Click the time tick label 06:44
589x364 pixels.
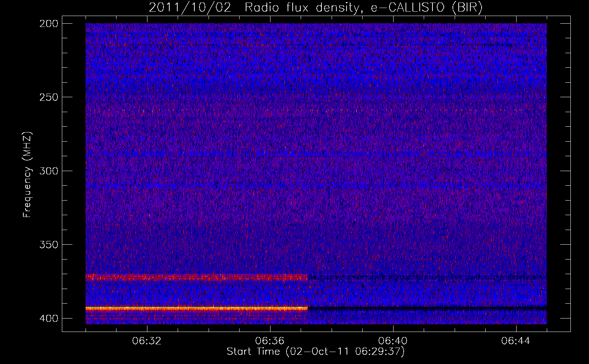click(516, 341)
